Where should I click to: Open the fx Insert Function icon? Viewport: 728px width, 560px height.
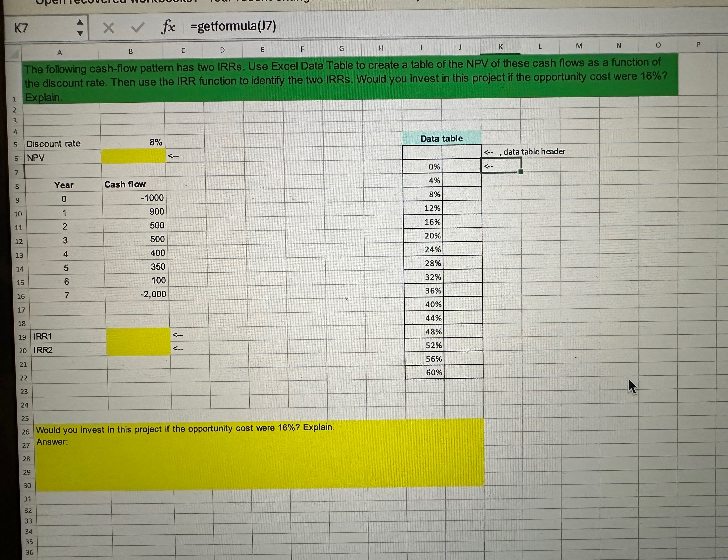tap(168, 27)
